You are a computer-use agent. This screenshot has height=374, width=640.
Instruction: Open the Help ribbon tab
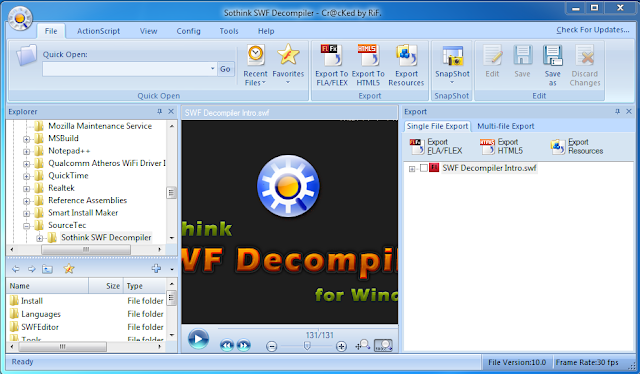[266, 31]
